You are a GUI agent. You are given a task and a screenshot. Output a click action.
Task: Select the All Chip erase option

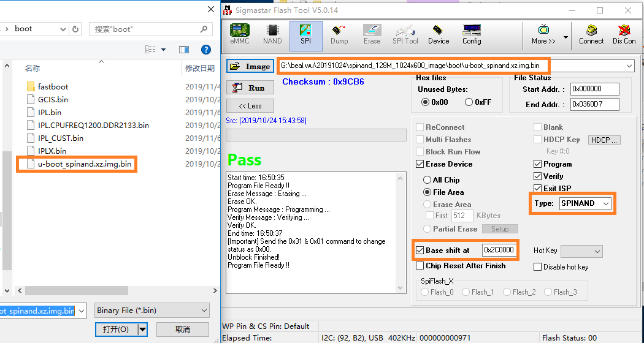pos(427,180)
